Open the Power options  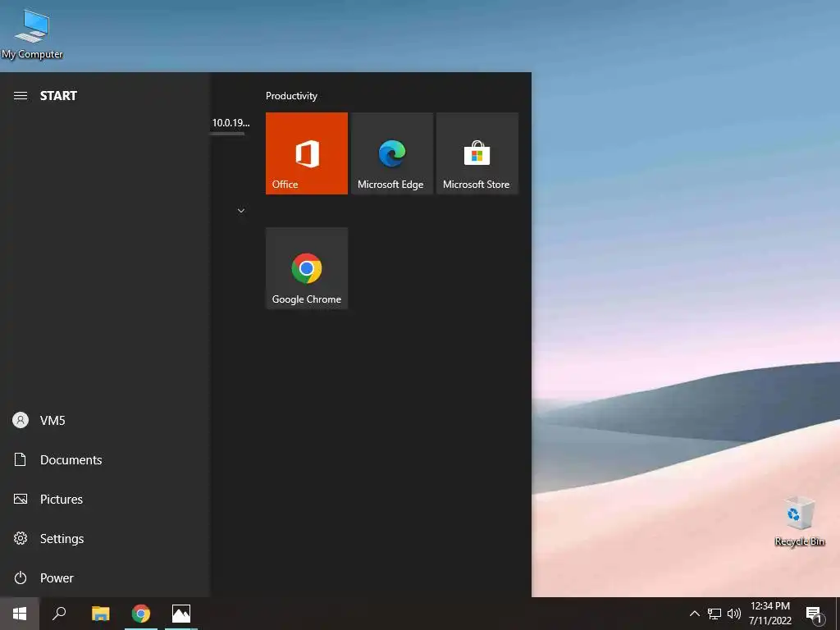coord(104,578)
